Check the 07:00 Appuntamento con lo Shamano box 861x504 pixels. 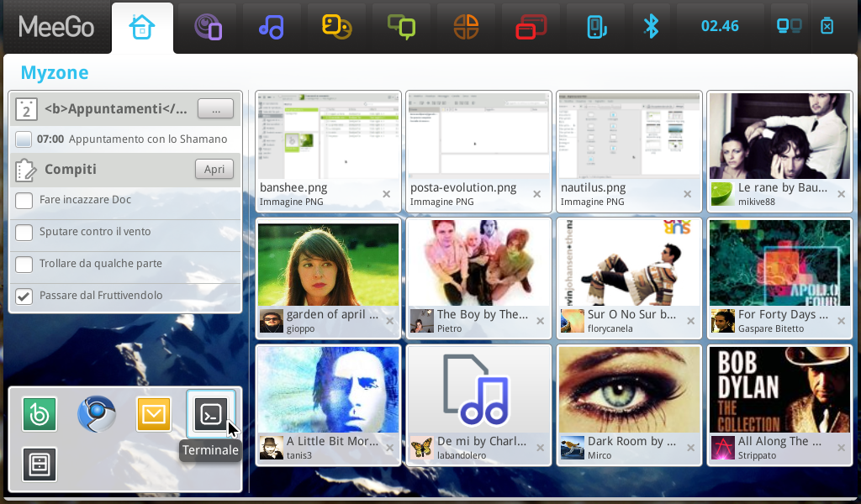click(24, 139)
